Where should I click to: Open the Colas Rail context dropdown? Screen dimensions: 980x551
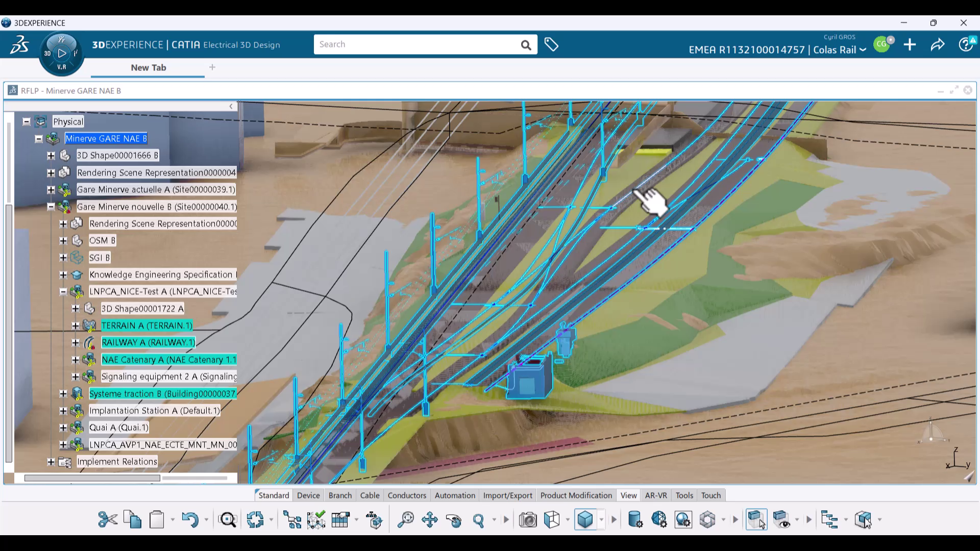pos(862,50)
